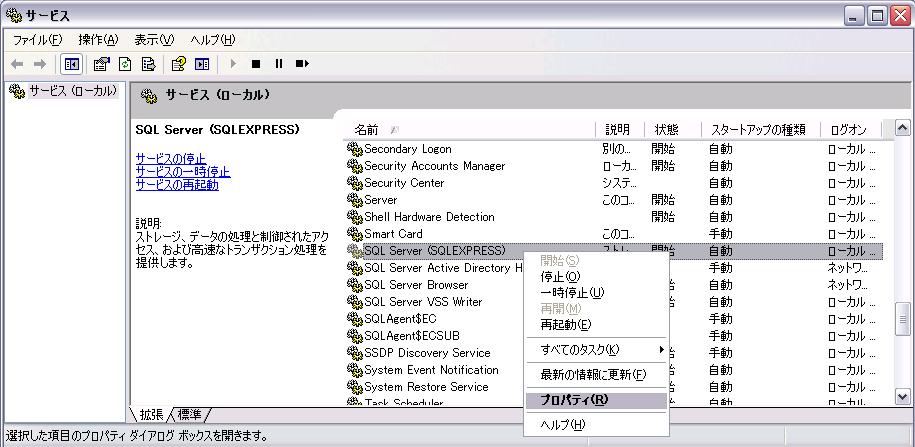
Task: Click the gear icon beside System Restore Service
Action: (x=355, y=387)
